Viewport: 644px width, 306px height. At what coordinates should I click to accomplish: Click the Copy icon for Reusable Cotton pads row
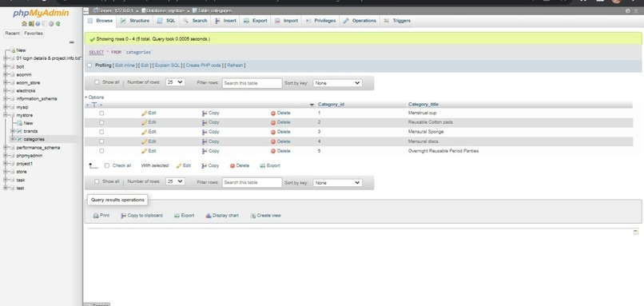coord(205,122)
